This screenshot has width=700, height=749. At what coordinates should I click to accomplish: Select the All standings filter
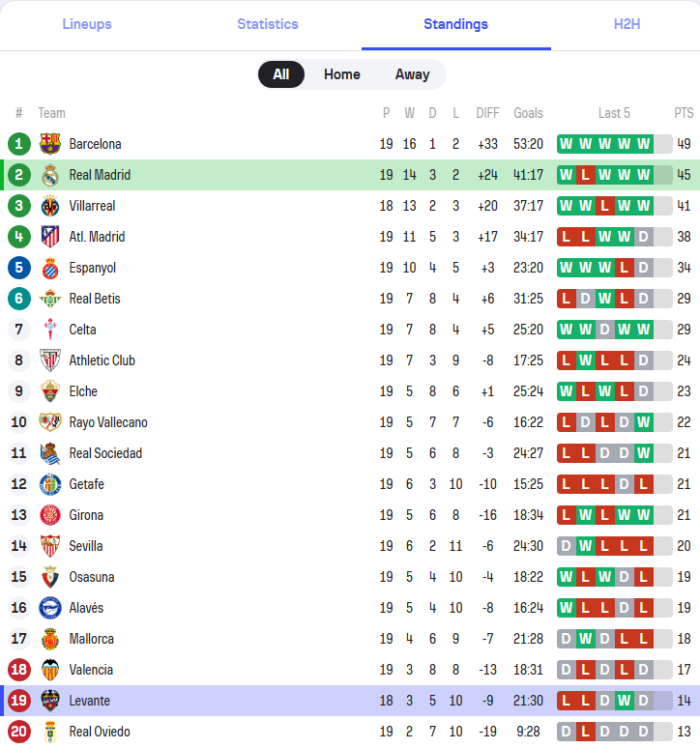[280, 74]
